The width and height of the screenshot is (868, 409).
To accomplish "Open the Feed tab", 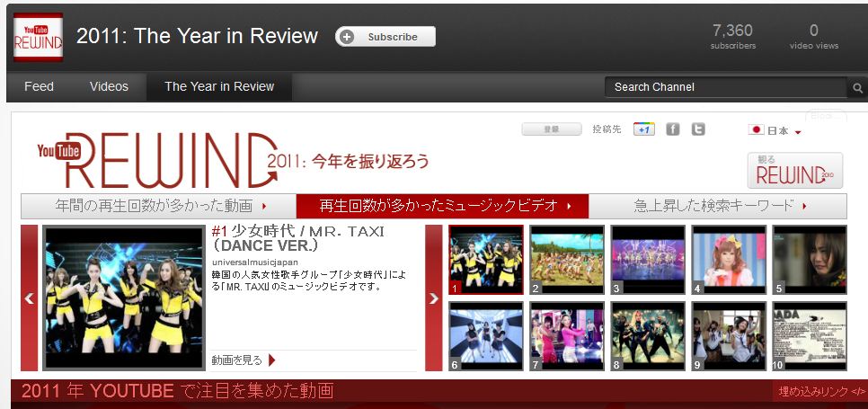I will click(39, 87).
